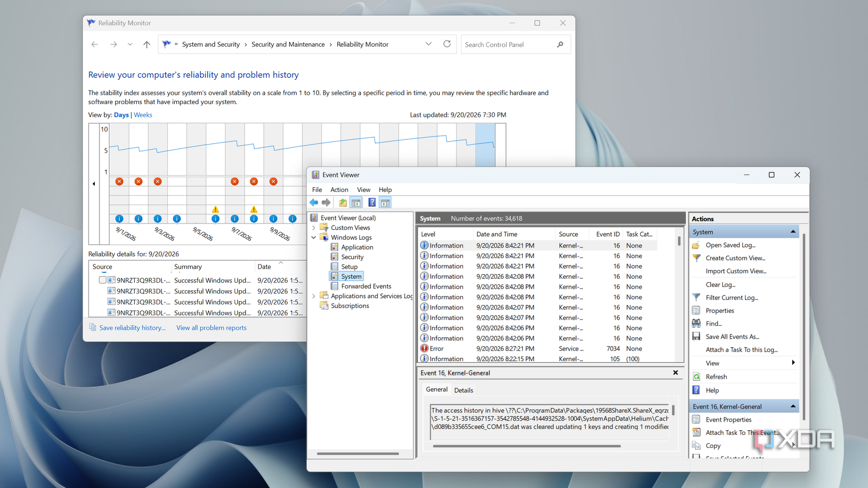Viewport: 868px width, 488px height.
Task: Collapse the System section in Actions pane
Action: [x=793, y=232]
